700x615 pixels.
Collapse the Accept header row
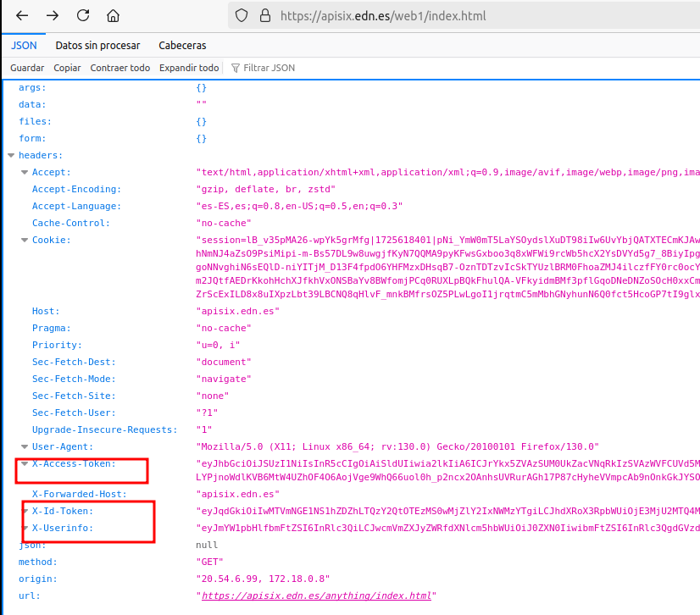click(25, 173)
